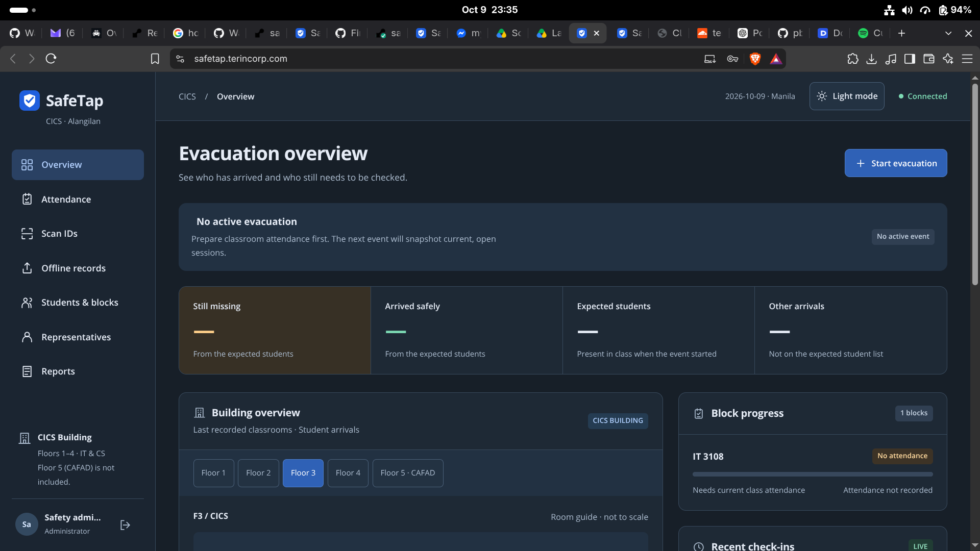Click the No attendance badge
This screenshot has height=551, width=980.
tap(902, 456)
